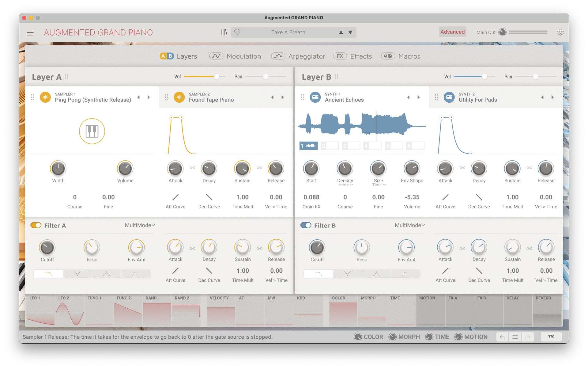Click the piano keyboard icon in Sampler 1

tap(92, 131)
